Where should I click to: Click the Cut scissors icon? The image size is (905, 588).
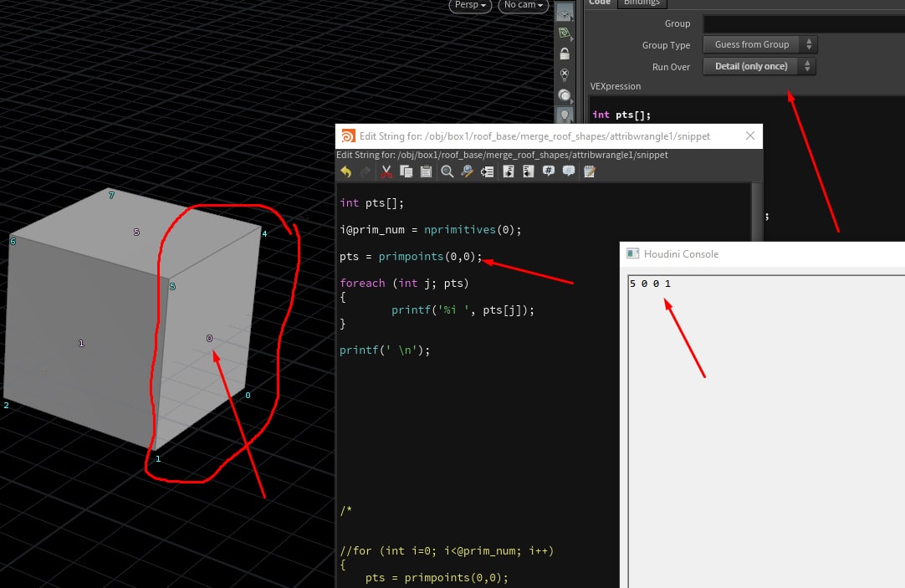pyautogui.click(x=386, y=171)
